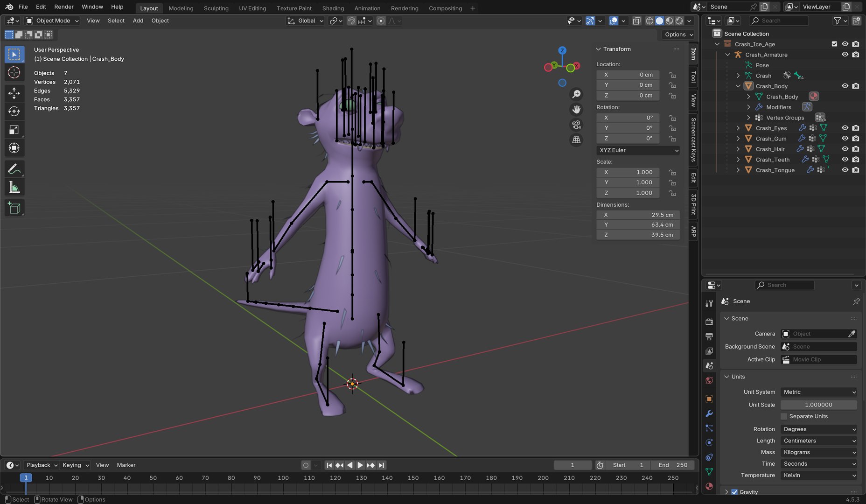Open the Output properties tab icon
The image size is (866, 504).
click(709, 336)
